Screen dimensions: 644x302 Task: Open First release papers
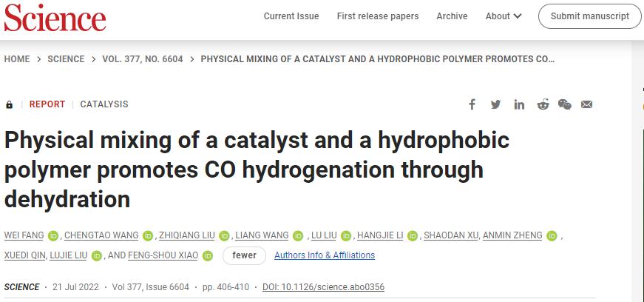coord(378,16)
